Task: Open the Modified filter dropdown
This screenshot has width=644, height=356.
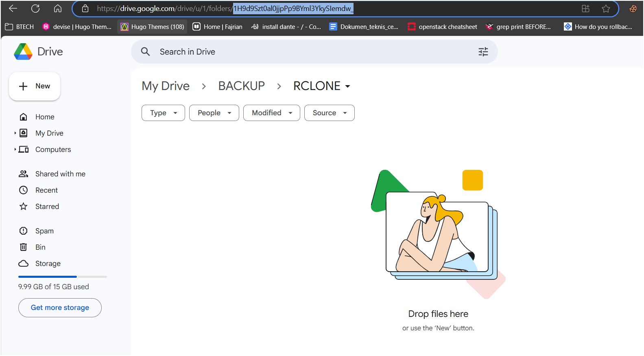Action: pyautogui.click(x=271, y=113)
